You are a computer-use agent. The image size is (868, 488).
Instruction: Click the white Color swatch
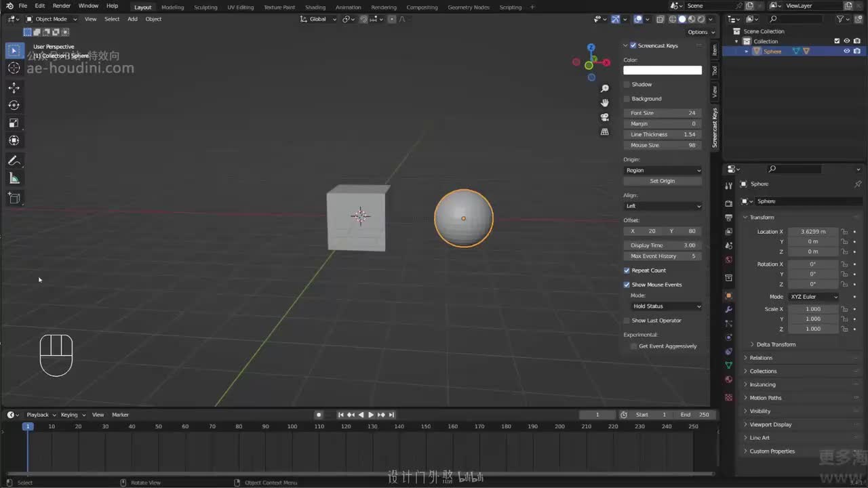tap(663, 70)
